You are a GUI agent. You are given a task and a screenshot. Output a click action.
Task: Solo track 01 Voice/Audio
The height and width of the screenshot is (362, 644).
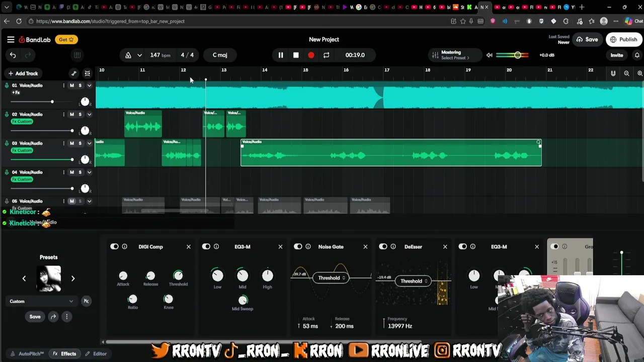[80, 85]
